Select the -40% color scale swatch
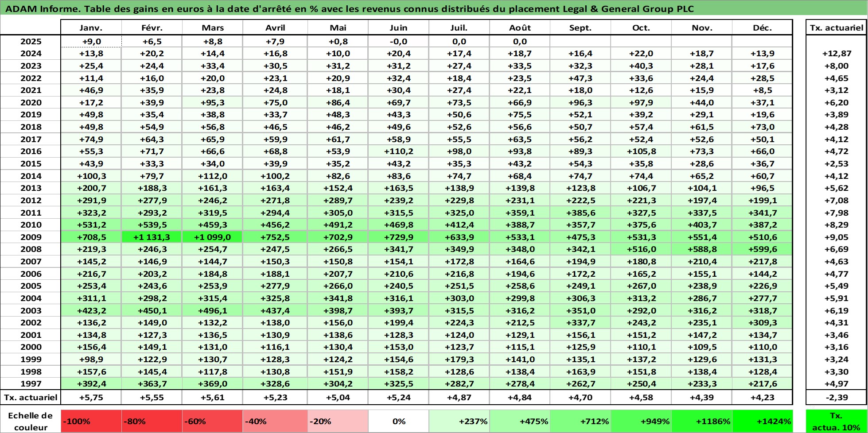The image size is (868, 433). [x=275, y=421]
